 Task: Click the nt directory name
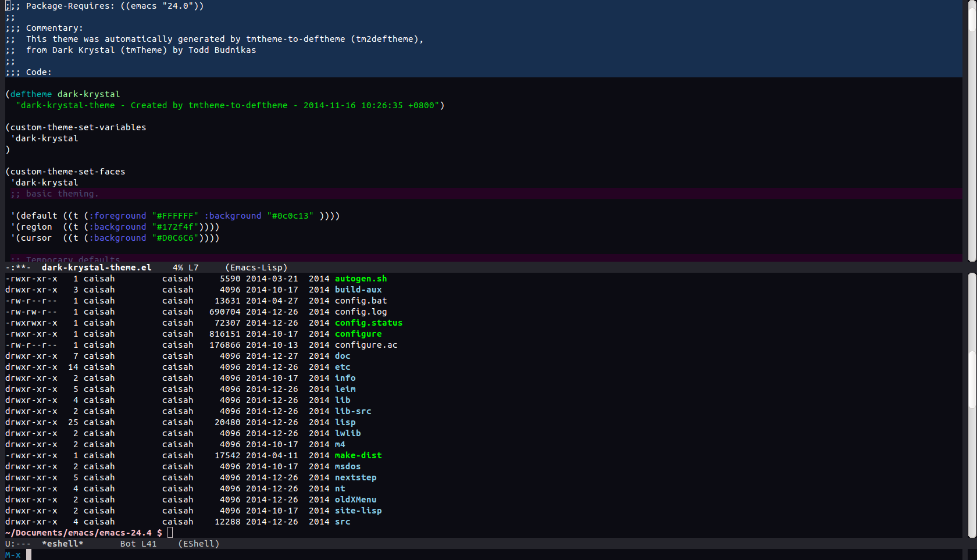coord(340,488)
